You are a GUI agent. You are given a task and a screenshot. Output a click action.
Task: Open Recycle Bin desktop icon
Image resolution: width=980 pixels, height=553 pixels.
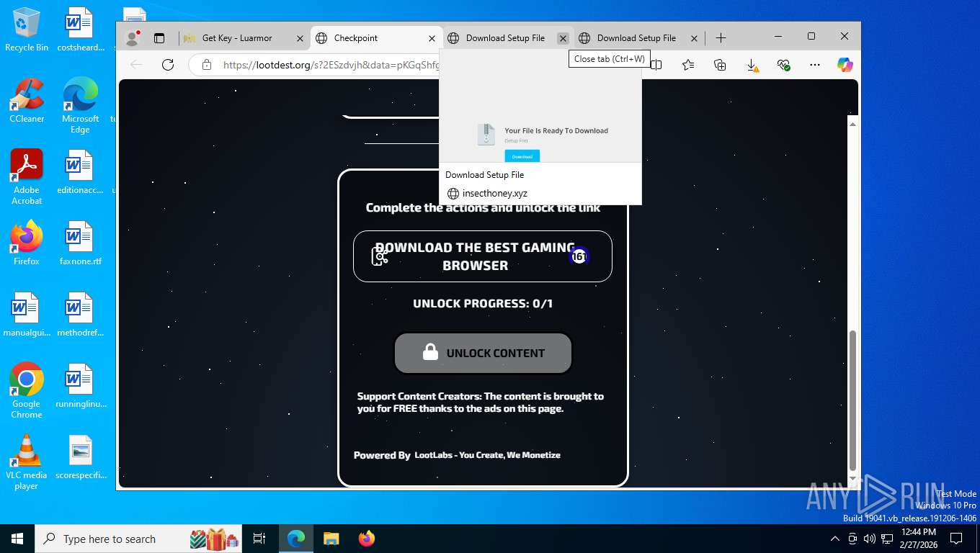pos(27,30)
